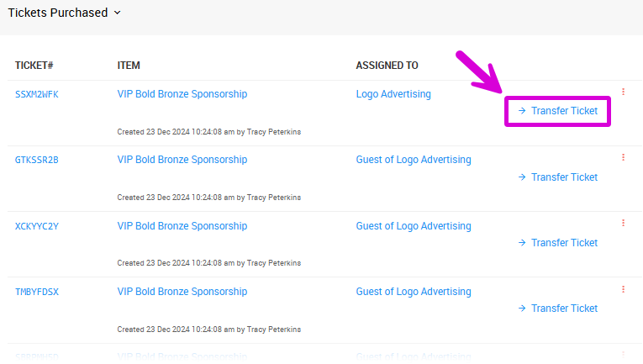Open Guest of Logo Advertising for TMBYFDSX

[414, 292]
